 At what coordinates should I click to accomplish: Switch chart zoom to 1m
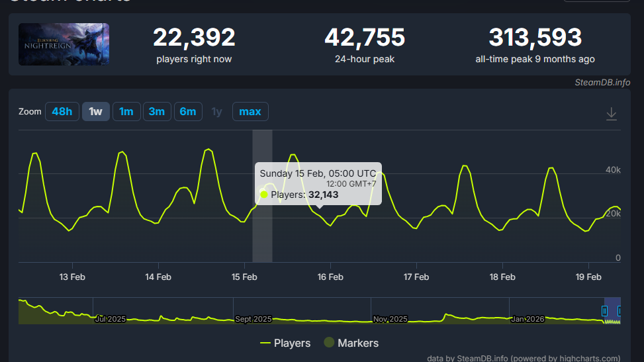(126, 111)
